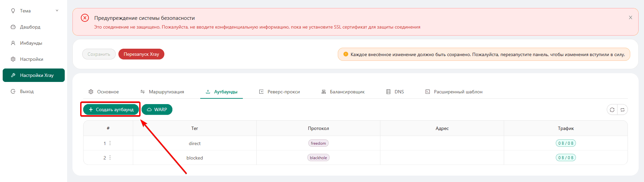Screen dimensions: 644x182
Task: Close the security warning banner
Action: (631, 17)
